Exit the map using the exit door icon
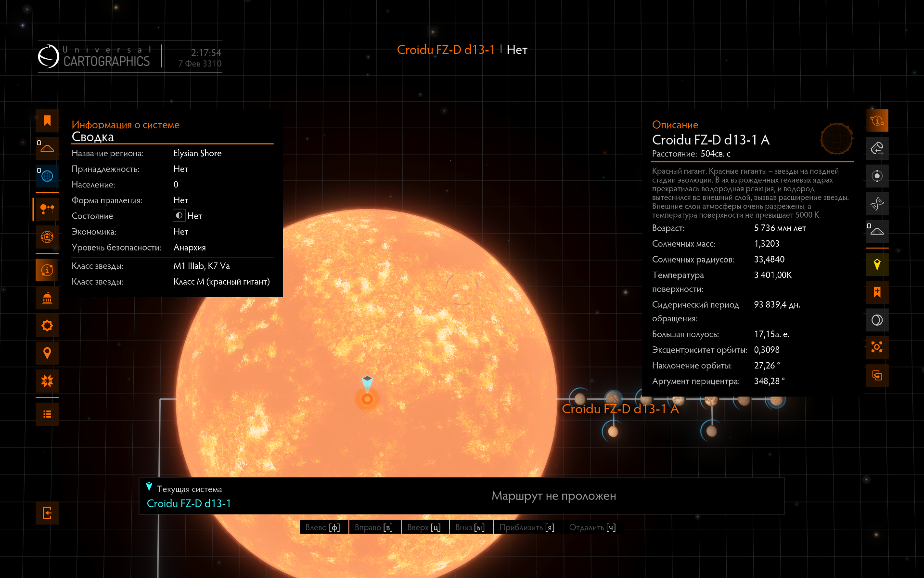Screen dimensions: 924x578 [x=47, y=513]
